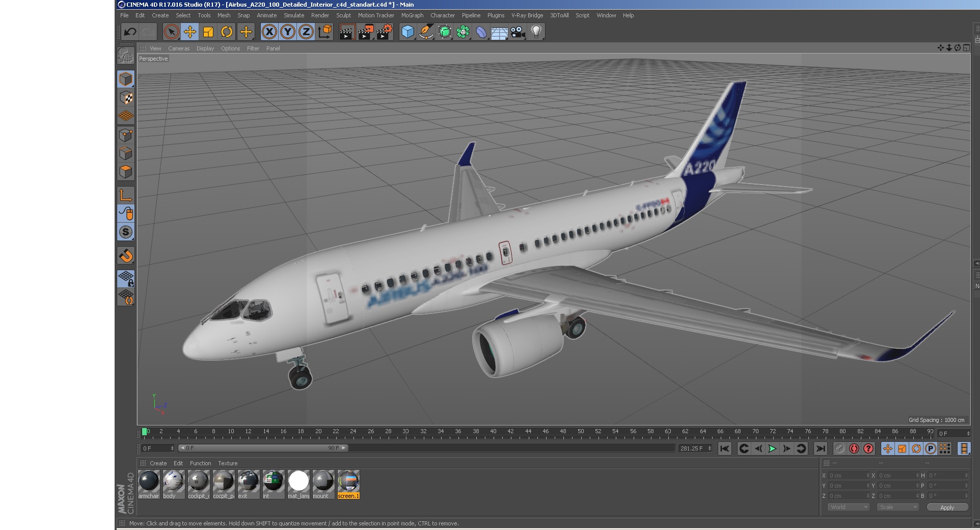
Task: Go to end of animation
Action: point(820,448)
